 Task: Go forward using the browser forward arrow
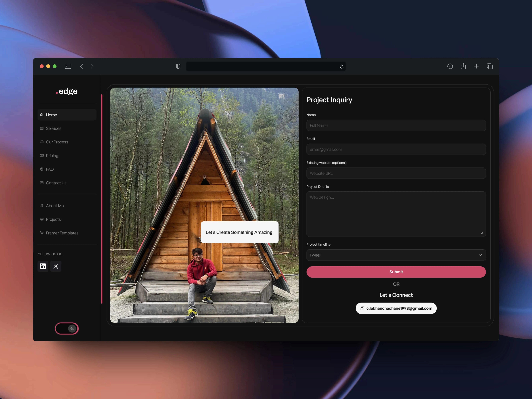pos(92,66)
